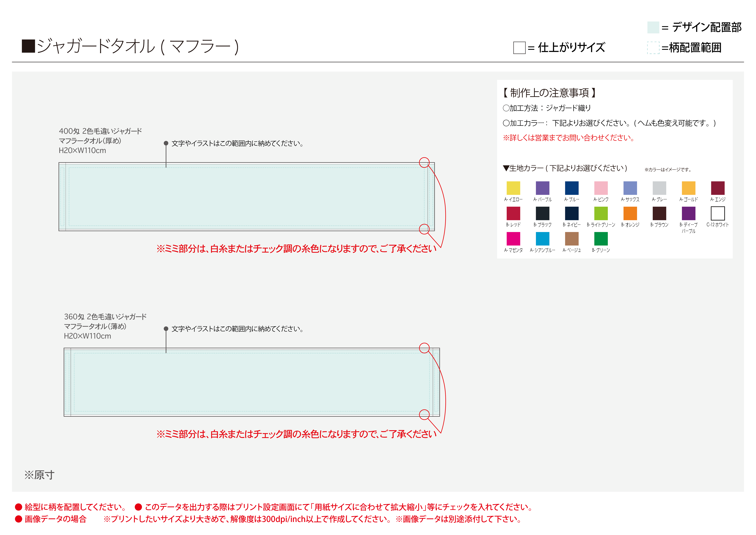This screenshot has height=535, width=756.
Task: Click the 文字やイラスト callout text above the 360匁 towel
Action: point(237,329)
